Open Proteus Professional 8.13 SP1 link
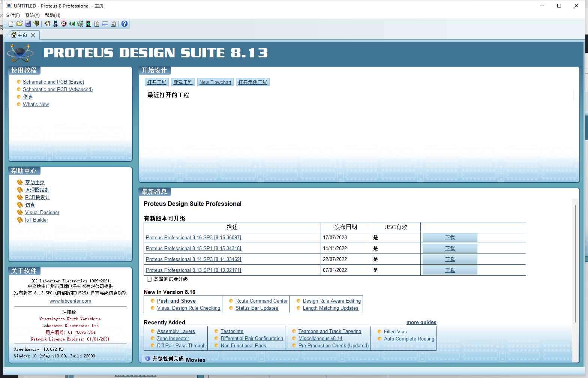Image resolution: width=588 pixels, height=378 pixels. click(193, 270)
